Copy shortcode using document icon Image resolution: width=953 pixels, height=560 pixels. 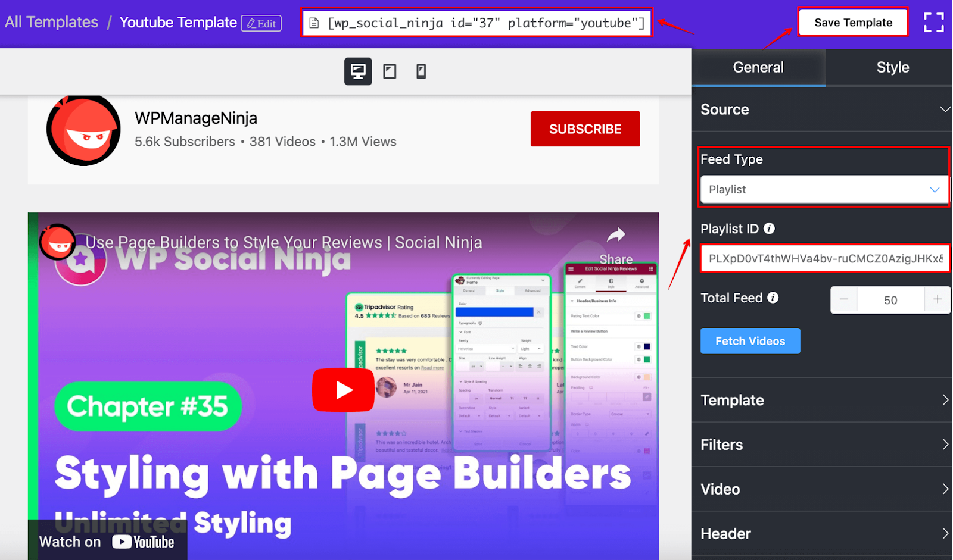point(314,23)
